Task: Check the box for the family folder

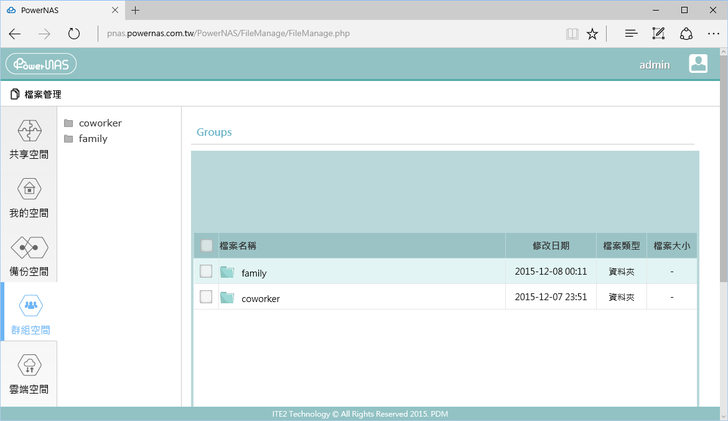Action: pyautogui.click(x=206, y=272)
